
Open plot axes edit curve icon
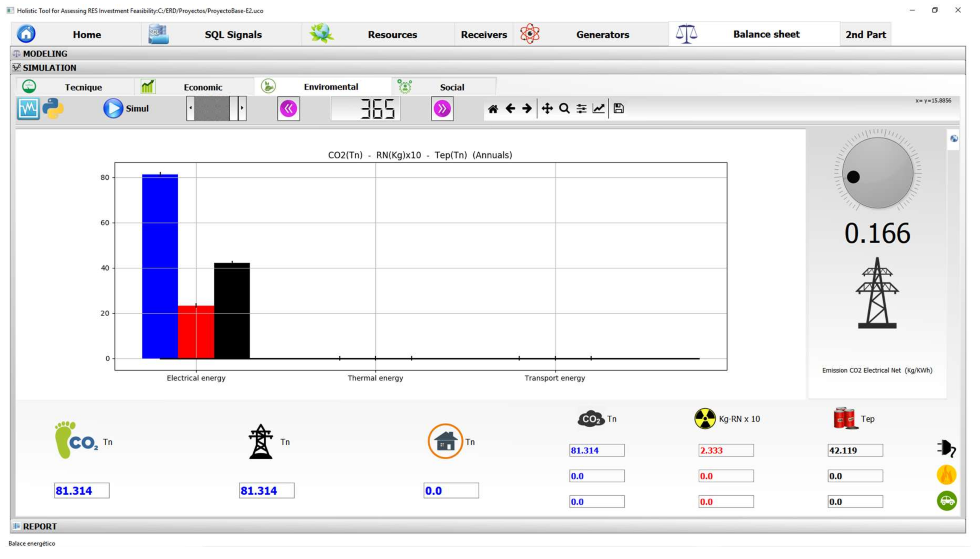598,109
